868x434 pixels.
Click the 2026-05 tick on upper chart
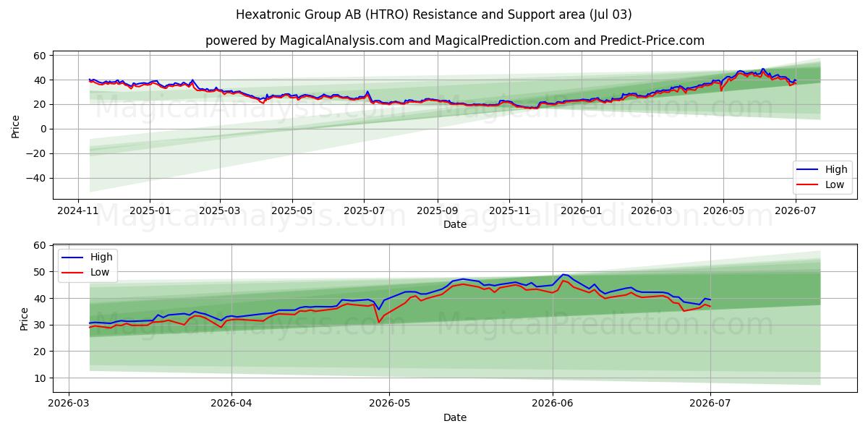tap(723, 211)
